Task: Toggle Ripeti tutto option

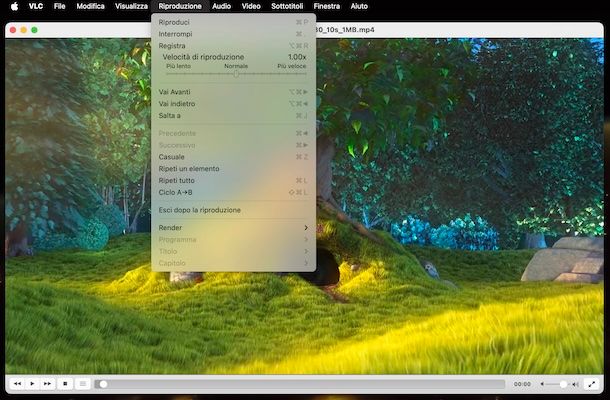Action: point(233,180)
